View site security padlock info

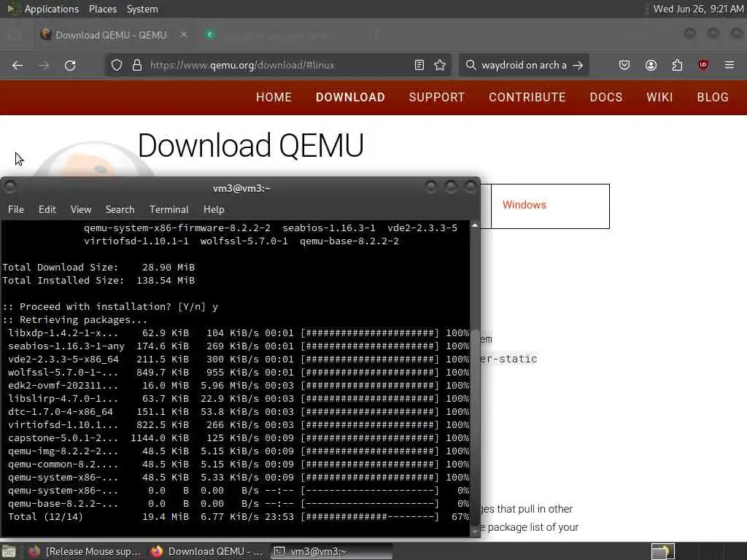(137, 65)
